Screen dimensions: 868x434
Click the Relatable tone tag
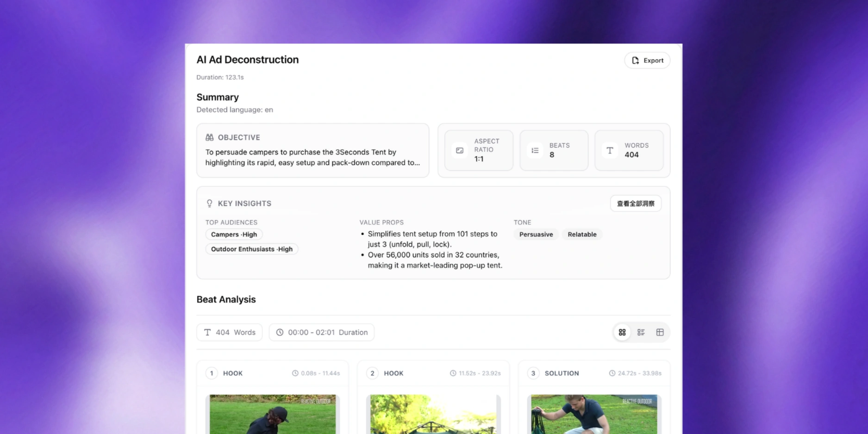point(582,235)
